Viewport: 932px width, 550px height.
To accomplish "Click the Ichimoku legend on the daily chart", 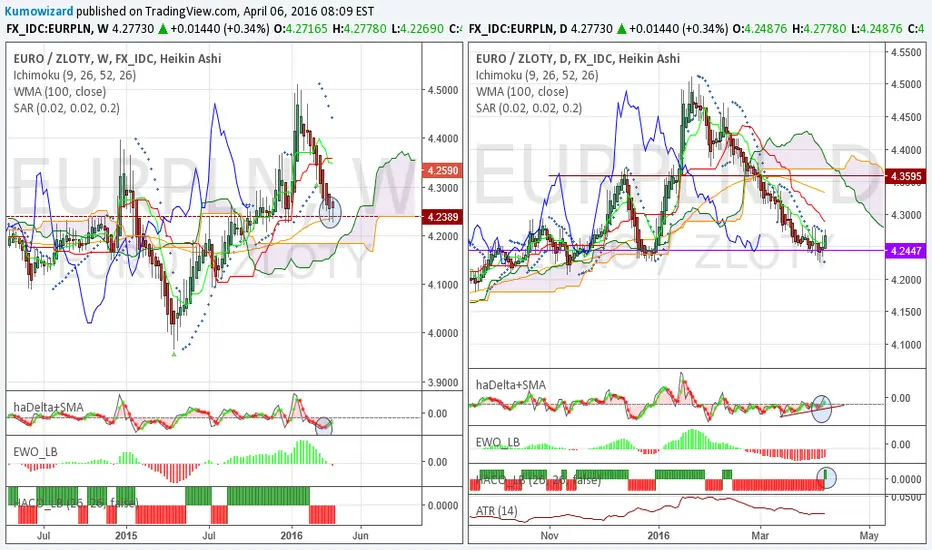I will click(537, 75).
